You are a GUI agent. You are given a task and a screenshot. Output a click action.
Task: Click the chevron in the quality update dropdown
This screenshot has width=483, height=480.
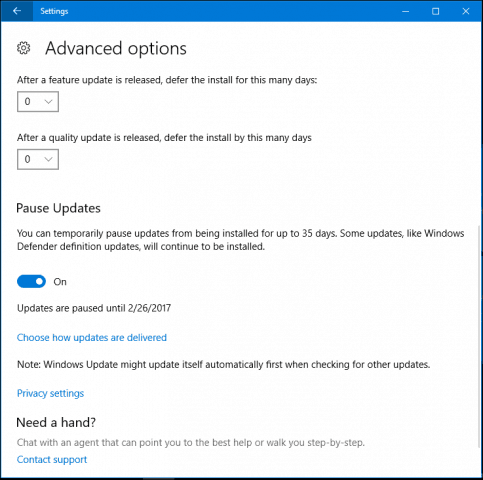(49, 159)
